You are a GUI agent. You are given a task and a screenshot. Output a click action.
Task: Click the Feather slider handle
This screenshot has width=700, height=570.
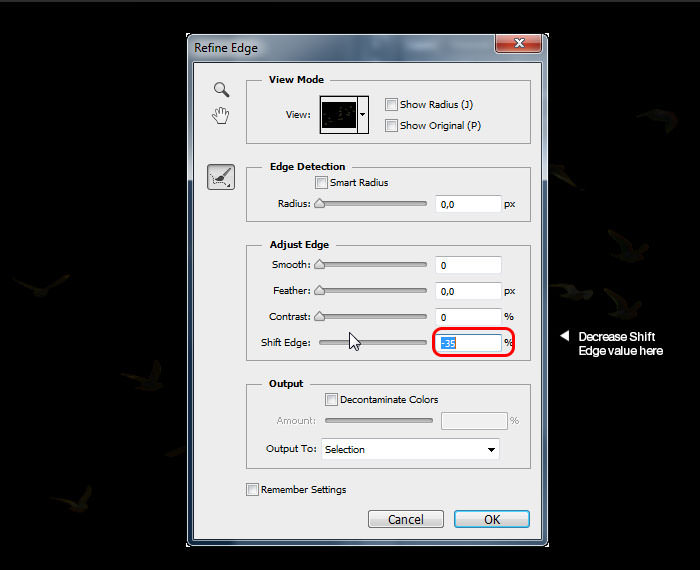pos(320,290)
